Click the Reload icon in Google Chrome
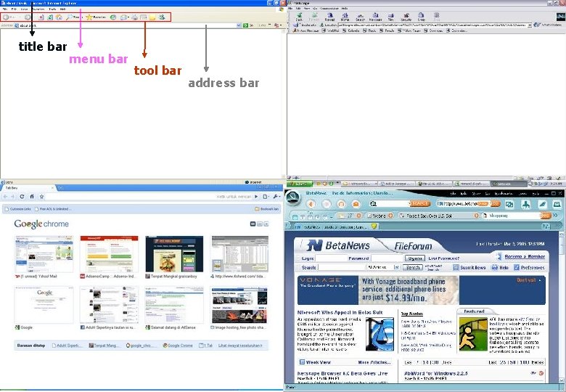 tap(22, 196)
